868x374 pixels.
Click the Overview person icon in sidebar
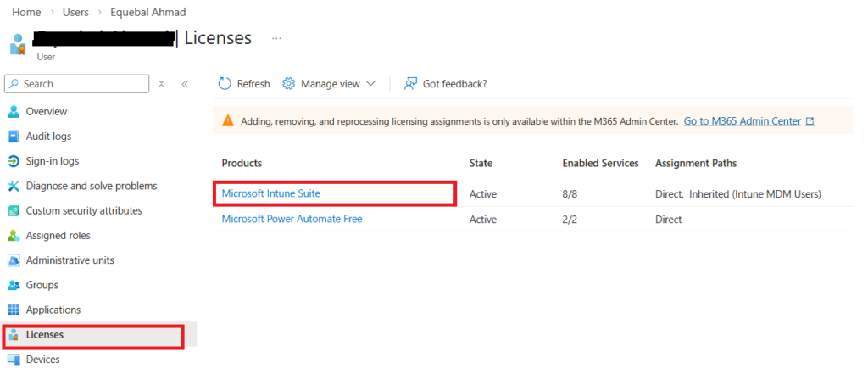coord(14,112)
